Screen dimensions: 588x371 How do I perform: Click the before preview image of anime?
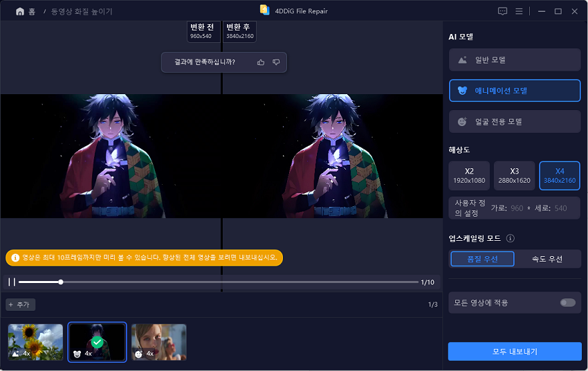[111, 156]
